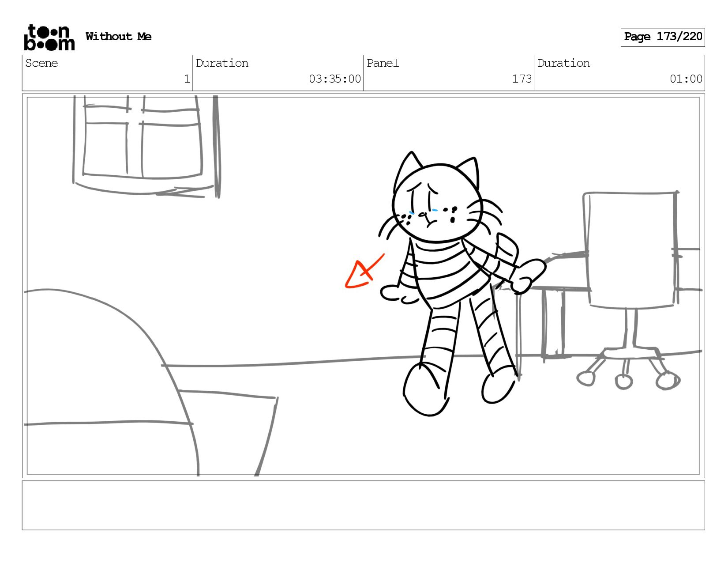Click the scene number 1
This screenshot has height=563, width=728.
tap(187, 79)
